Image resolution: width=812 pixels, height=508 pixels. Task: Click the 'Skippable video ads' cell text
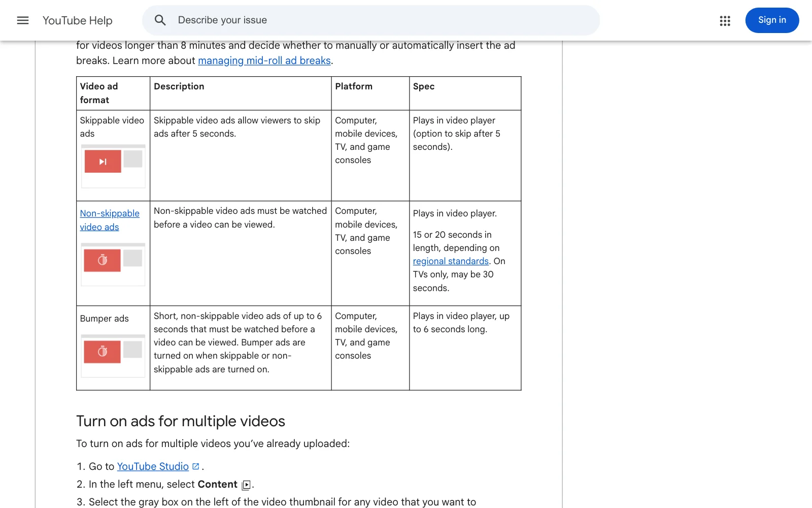coord(112,127)
